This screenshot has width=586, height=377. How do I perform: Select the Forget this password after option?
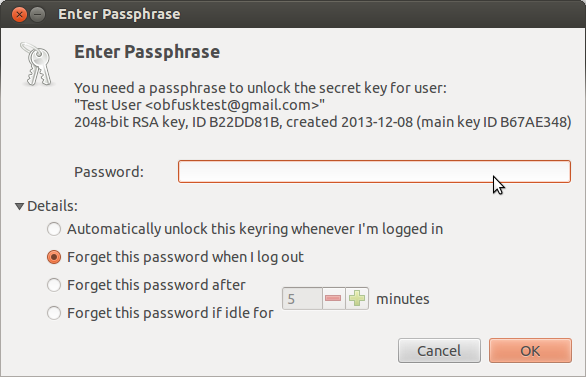click(54, 285)
